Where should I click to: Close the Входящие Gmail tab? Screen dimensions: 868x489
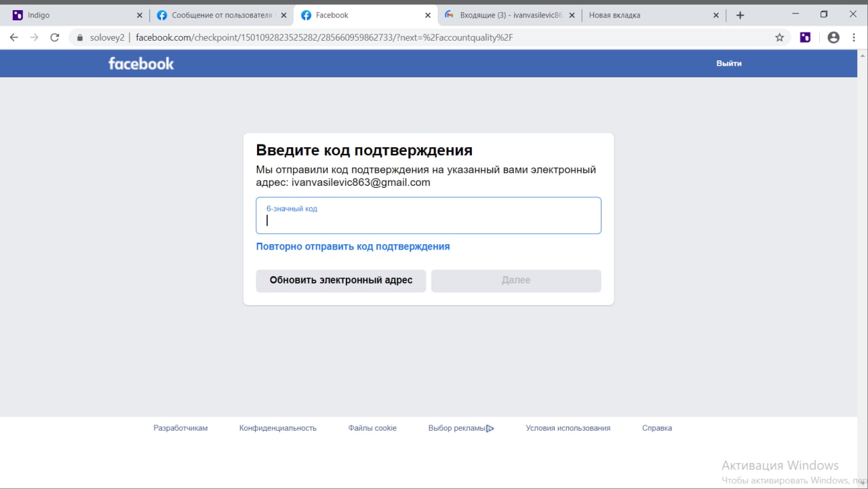click(572, 15)
